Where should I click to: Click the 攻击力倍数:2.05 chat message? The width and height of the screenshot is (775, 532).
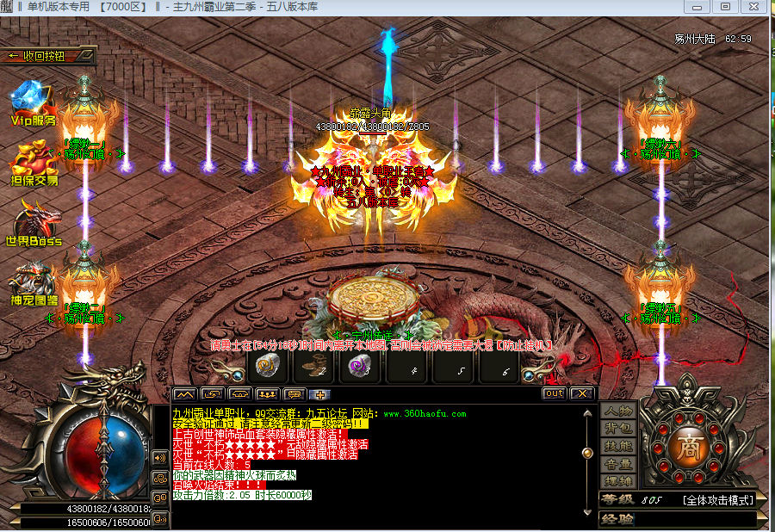pos(242,495)
